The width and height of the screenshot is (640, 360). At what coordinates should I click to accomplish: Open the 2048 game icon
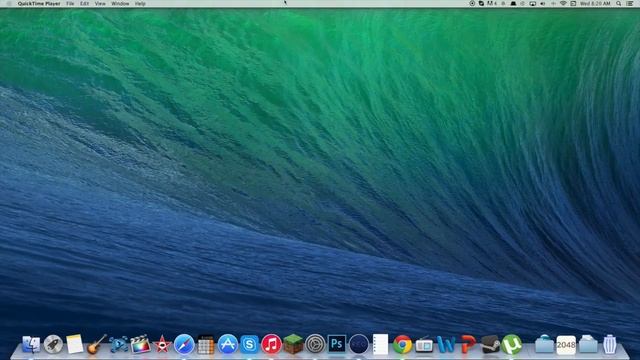click(x=566, y=345)
